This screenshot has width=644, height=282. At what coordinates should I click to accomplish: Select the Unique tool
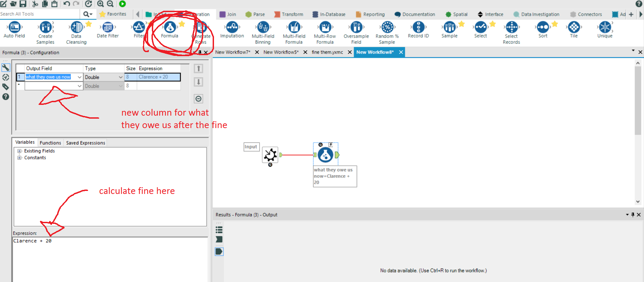(x=605, y=30)
